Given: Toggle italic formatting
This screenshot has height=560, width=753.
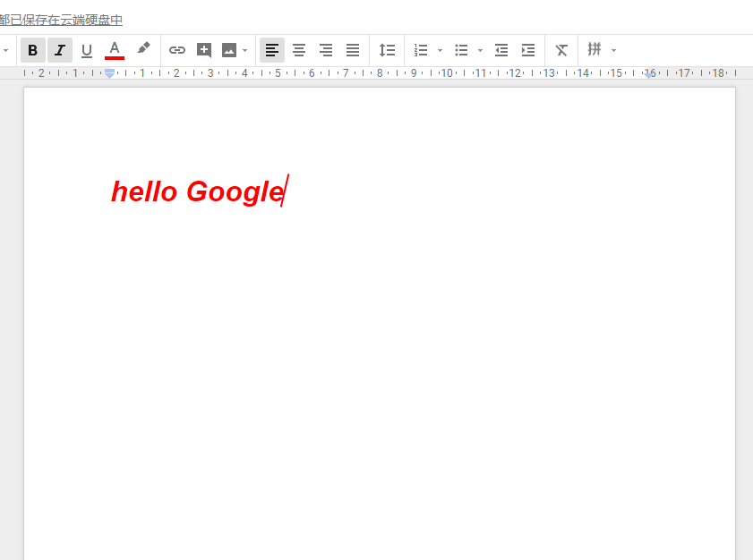Looking at the screenshot, I should tap(60, 50).
